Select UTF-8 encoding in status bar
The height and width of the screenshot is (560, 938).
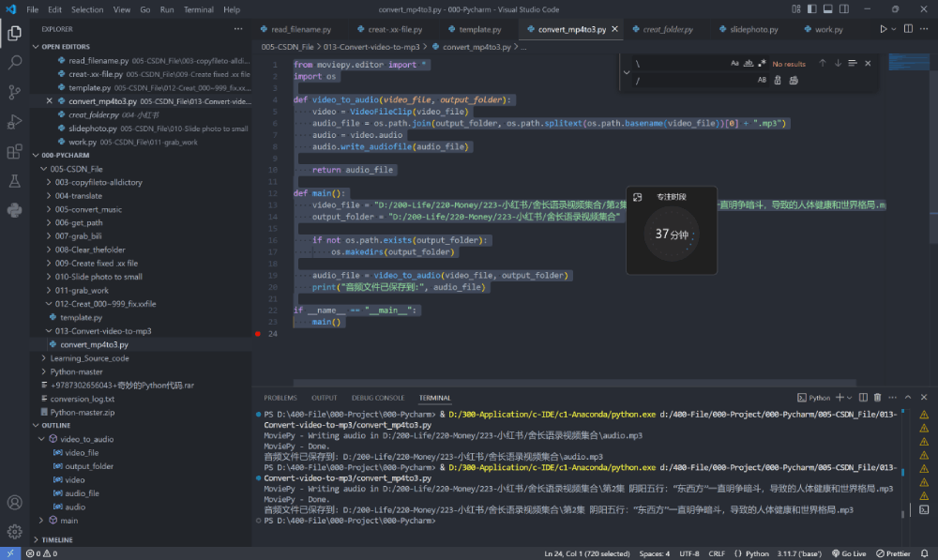pyautogui.click(x=689, y=553)
